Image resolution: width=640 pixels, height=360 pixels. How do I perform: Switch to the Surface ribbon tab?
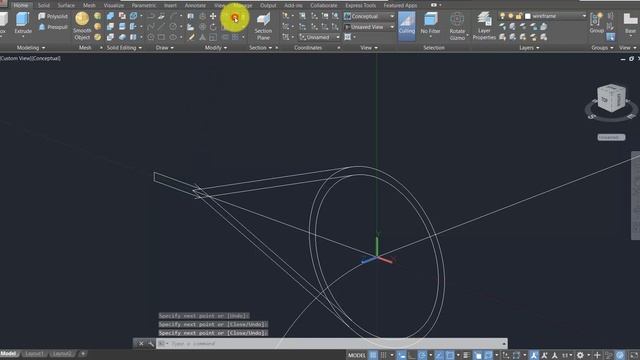66,5
